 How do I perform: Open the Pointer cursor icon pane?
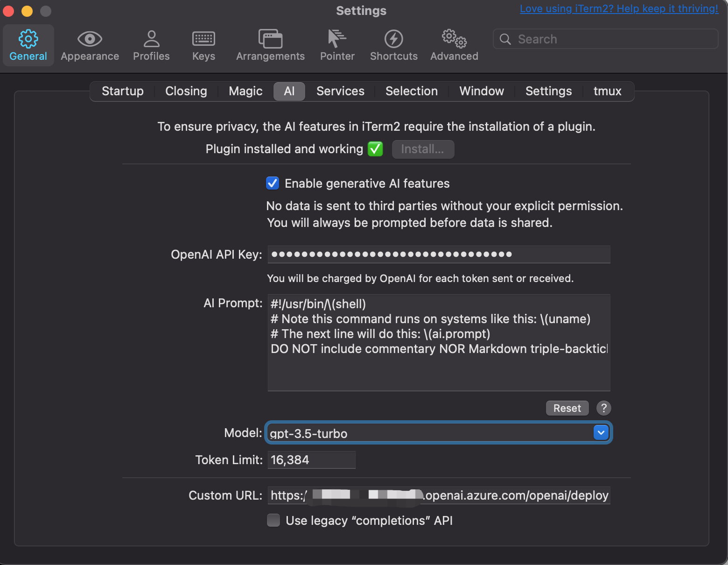click(337, 45)
